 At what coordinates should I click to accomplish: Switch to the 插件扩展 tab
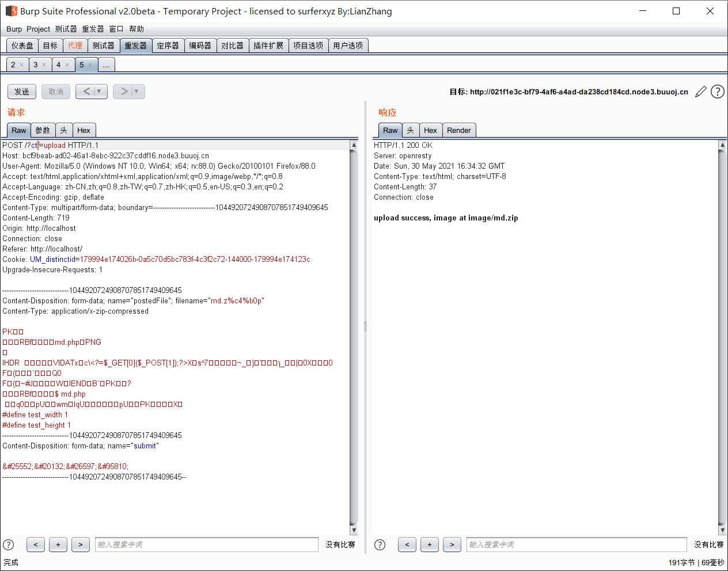point(268,45)
